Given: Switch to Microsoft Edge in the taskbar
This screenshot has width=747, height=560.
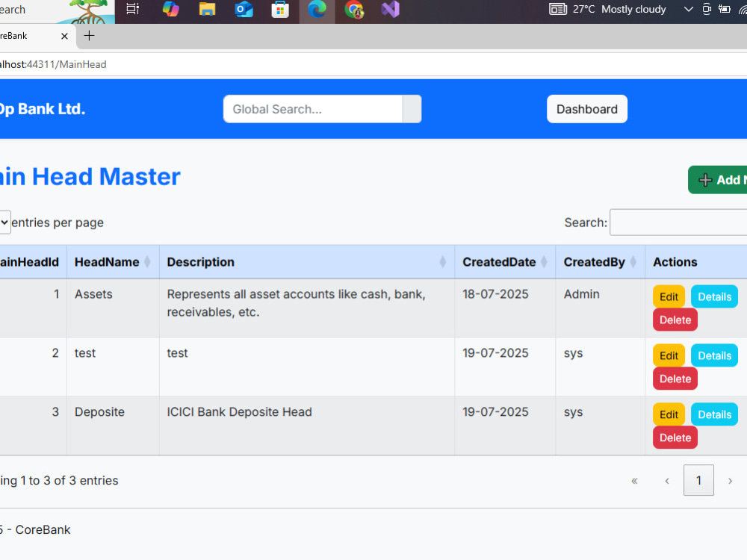Looking at the screenshot, I should click(317, 9).
